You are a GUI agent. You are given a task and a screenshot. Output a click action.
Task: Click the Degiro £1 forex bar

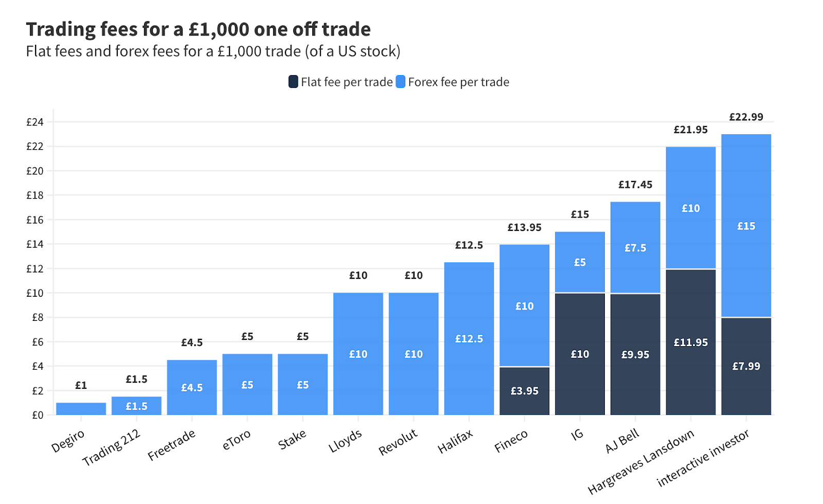(x=81, y=409)
